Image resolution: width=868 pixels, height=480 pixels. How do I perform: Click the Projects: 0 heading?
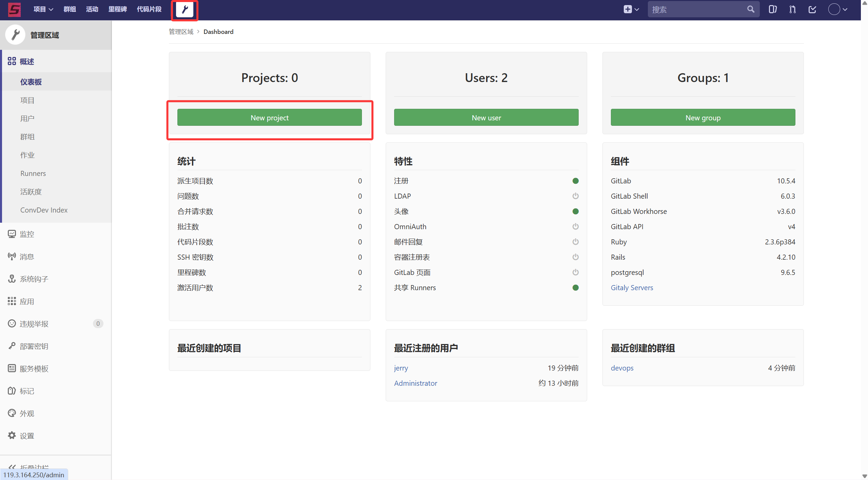click(x=269, y=78)
